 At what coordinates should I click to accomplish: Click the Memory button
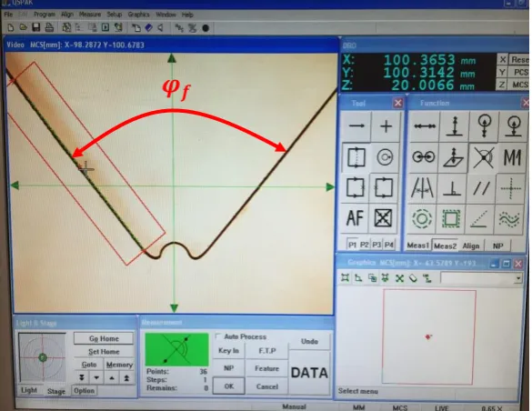(119, 365)
